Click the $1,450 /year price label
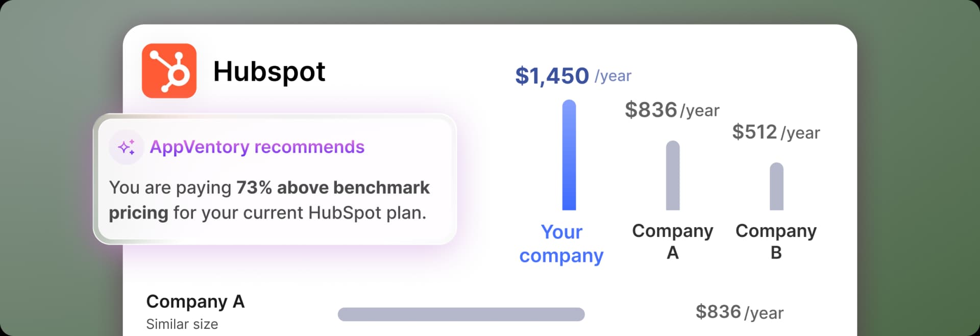Viewport: 980px width, 336px height. (x=573, y=76)
